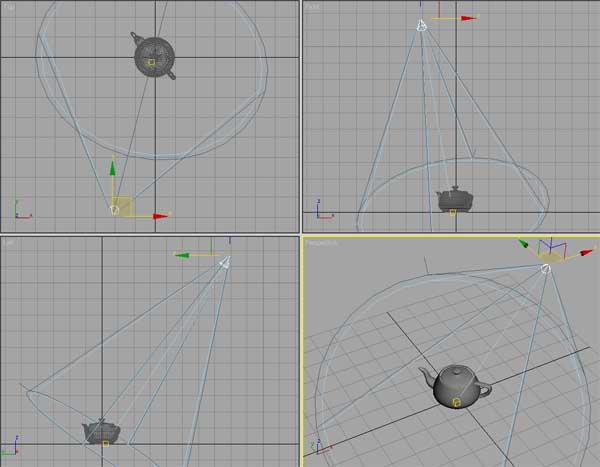Click the world axis tripod in Front viewport
Screen dimensions: 600x467
[321, 212]
